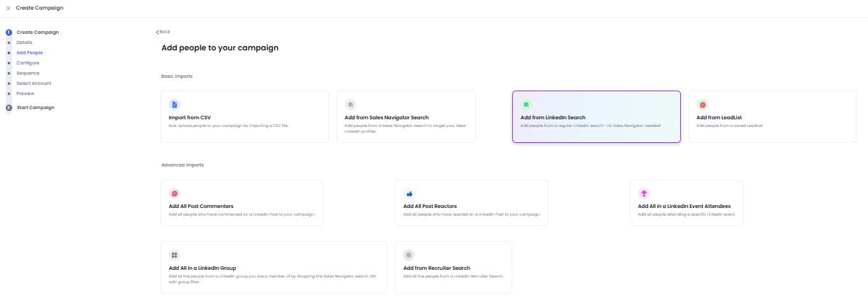
Task: Click the Recruiter Search icon
Action: tap(409, 255)
